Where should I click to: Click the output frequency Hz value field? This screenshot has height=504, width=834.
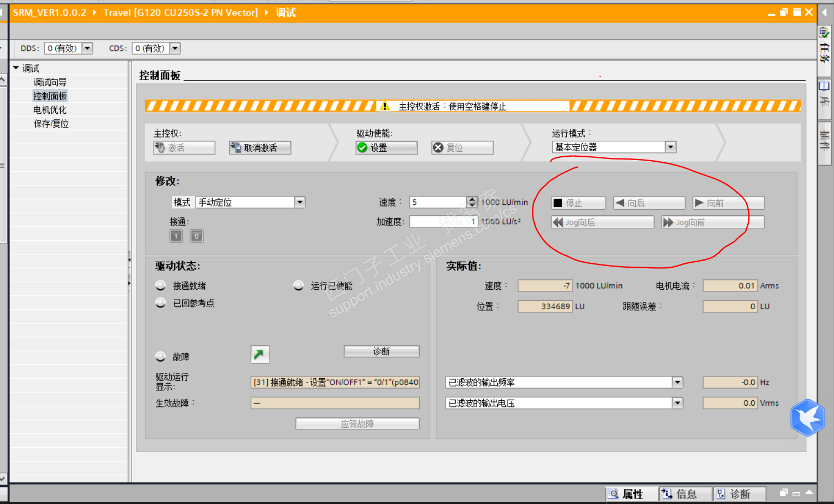point(730,382)
